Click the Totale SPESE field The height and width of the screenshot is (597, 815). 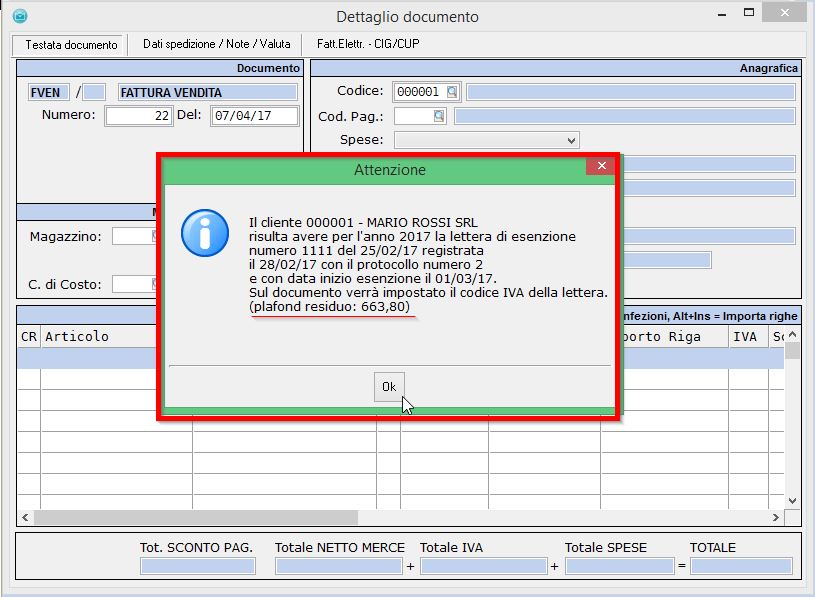tap(620, 566)
